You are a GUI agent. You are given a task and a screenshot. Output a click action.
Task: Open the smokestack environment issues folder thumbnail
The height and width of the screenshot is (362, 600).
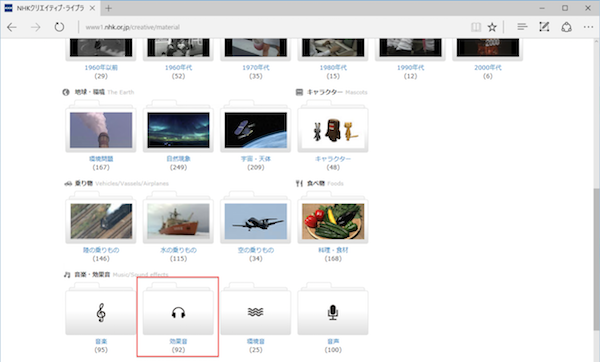point(101,130)
